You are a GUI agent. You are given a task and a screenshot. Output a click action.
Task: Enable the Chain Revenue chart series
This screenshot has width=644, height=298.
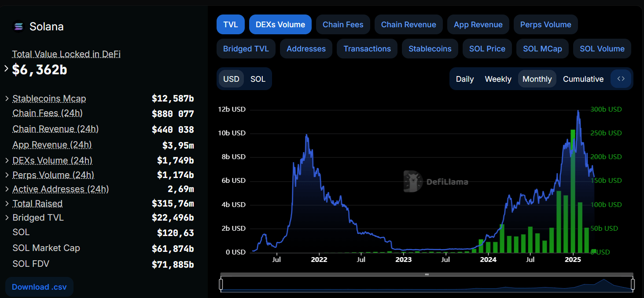tap(408, 25)
